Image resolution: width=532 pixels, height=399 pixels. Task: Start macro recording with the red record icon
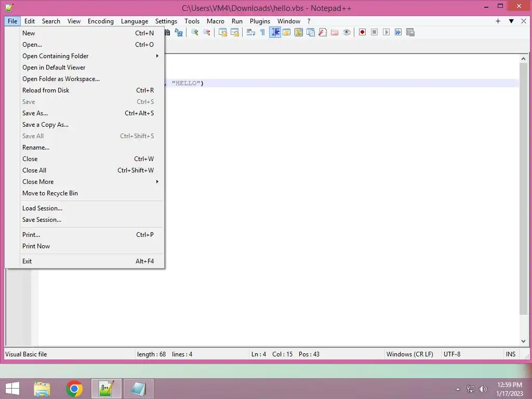coord(362,32)
